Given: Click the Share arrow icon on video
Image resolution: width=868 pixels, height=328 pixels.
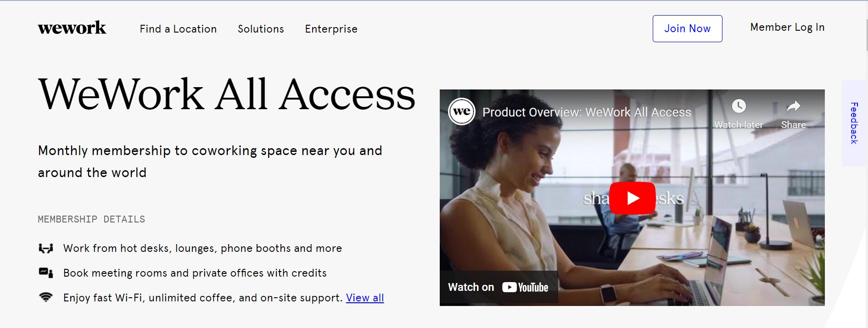Looking at the screenshot, I should point(793,106).
